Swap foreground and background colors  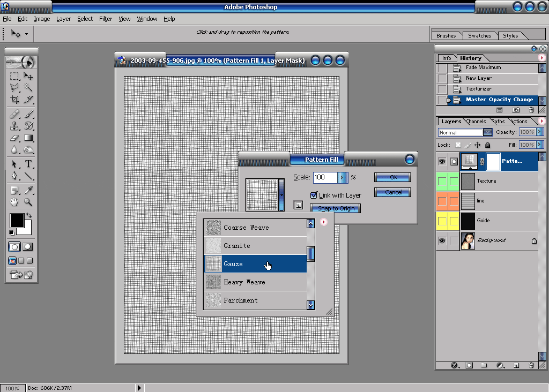pyautogui.click(x=29, y=215)
